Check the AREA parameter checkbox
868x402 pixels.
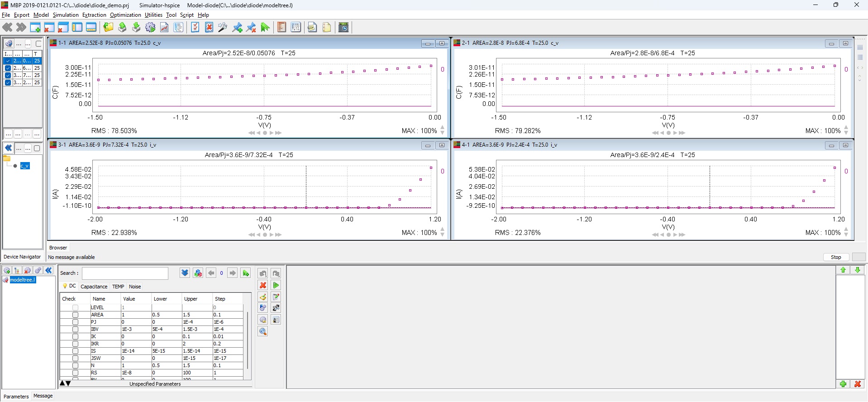[x=75, y=315]
